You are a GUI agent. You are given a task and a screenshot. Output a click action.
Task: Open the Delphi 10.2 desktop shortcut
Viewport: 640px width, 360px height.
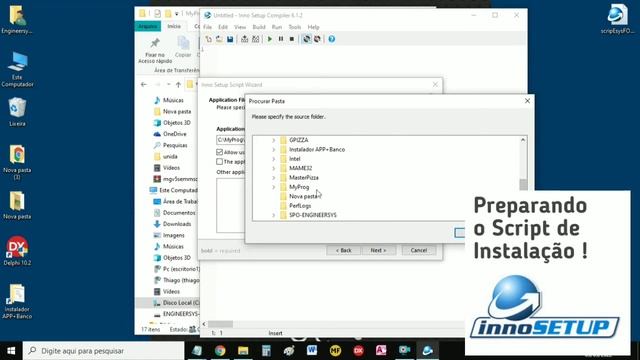tap(17, 251)
